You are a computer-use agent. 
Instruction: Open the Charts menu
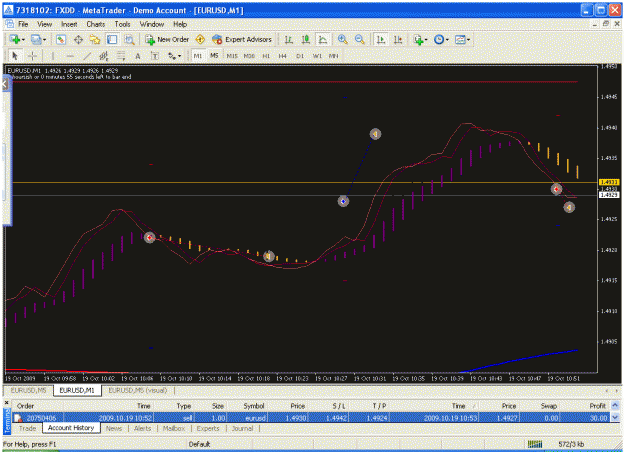tap(96, 24)
